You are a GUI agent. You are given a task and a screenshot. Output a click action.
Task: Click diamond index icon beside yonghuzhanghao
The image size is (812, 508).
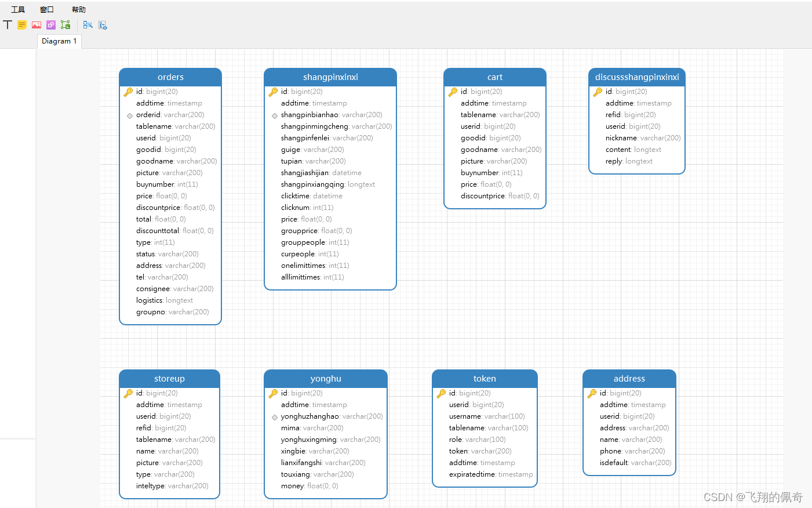tap(274, 417)
